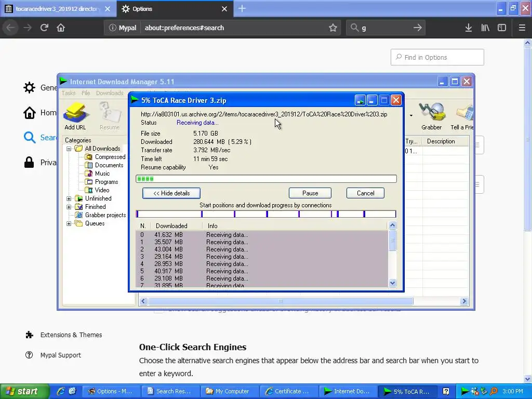Open the Downloads menu in IDM
Image resolution: width=532 pixels, height=399 pixels.
110,93
